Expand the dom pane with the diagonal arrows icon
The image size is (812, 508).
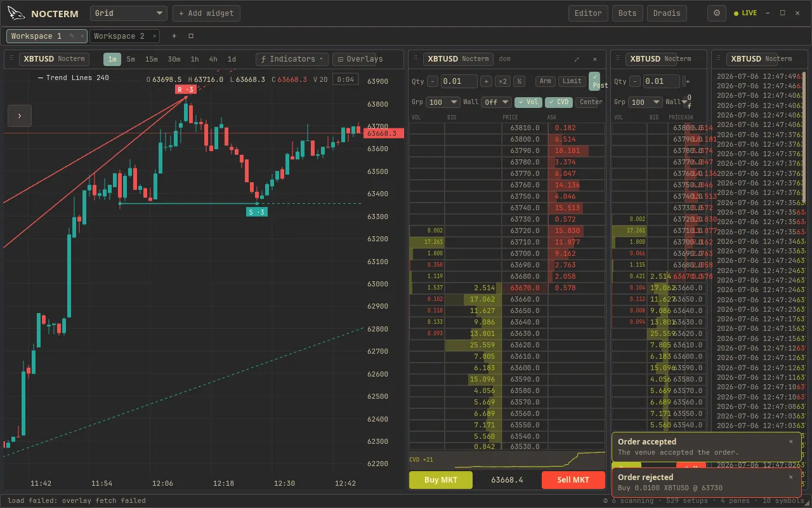577,59
